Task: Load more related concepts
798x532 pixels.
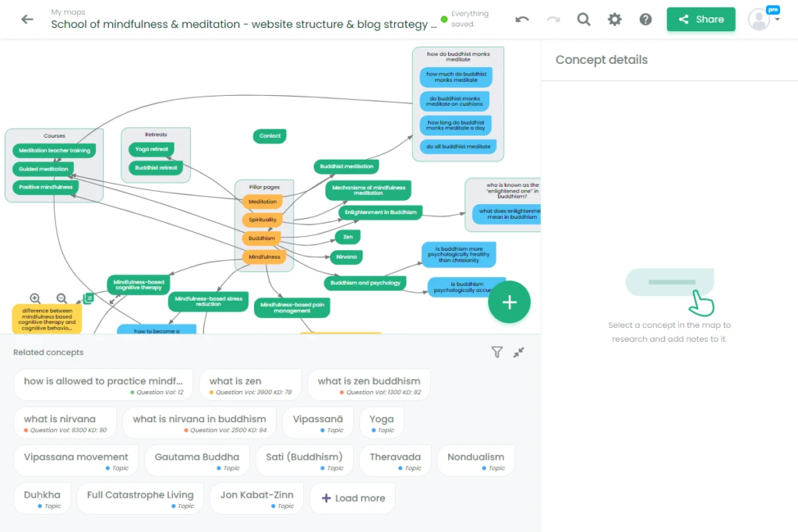Action: pyautogui.click(x=352, y=498)
